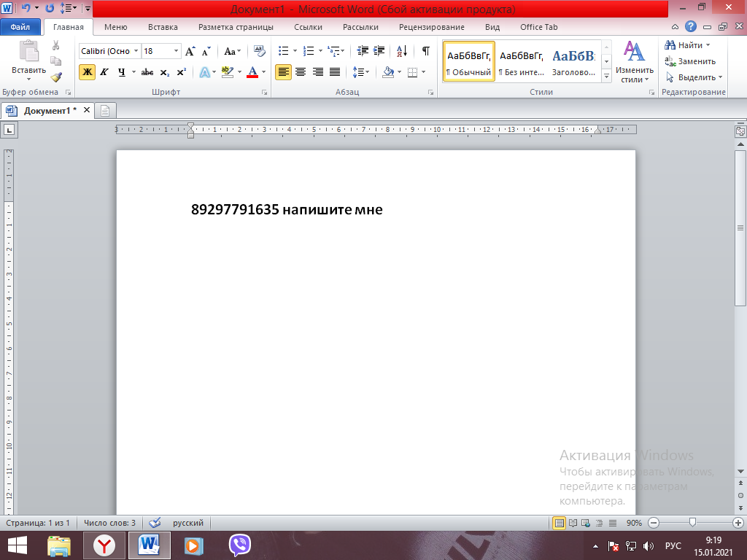Image resolution: width=747 pixels, height=560 pixels.
Task: Click the zoom-in plus button in status bar
Action: coord(738,523)
